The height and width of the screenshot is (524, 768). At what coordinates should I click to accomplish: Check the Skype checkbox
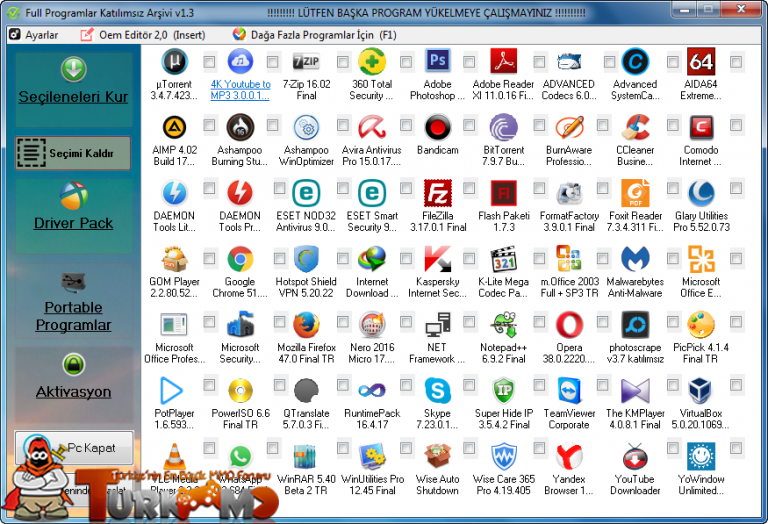(469, 385)
